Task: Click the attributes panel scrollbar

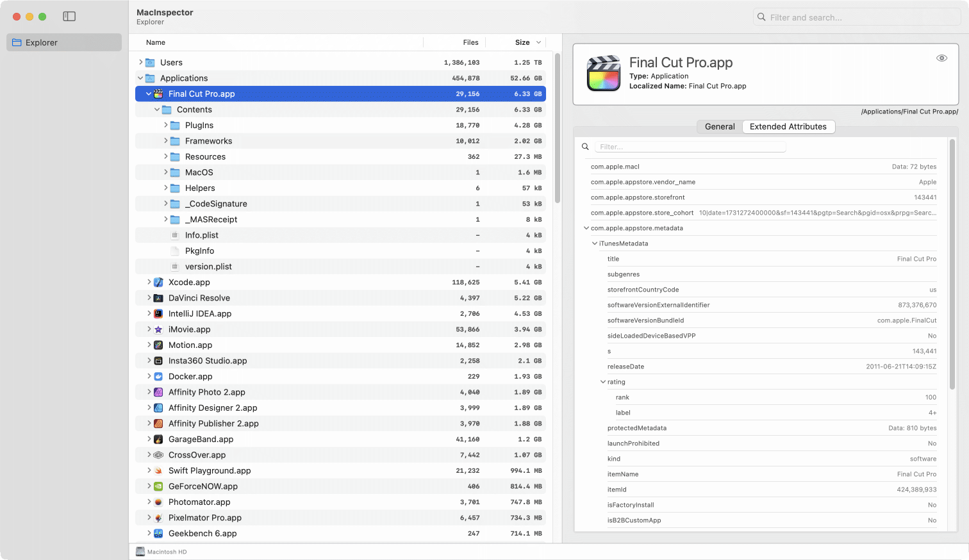Action: pos(952,264)
